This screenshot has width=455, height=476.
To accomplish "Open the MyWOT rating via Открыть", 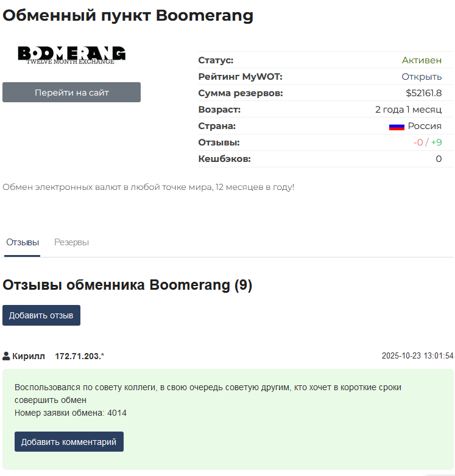I will pos(421,77).
